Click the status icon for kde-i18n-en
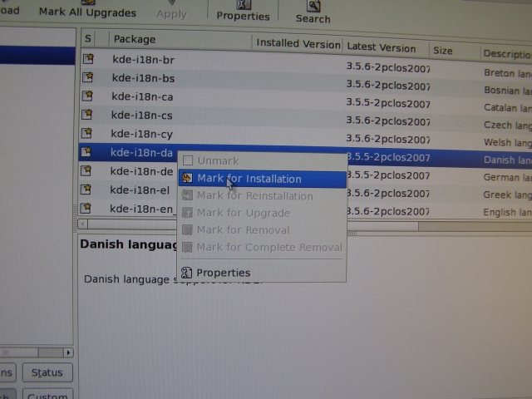Screen dimensions: 532x399 click(x=86, y=207)
